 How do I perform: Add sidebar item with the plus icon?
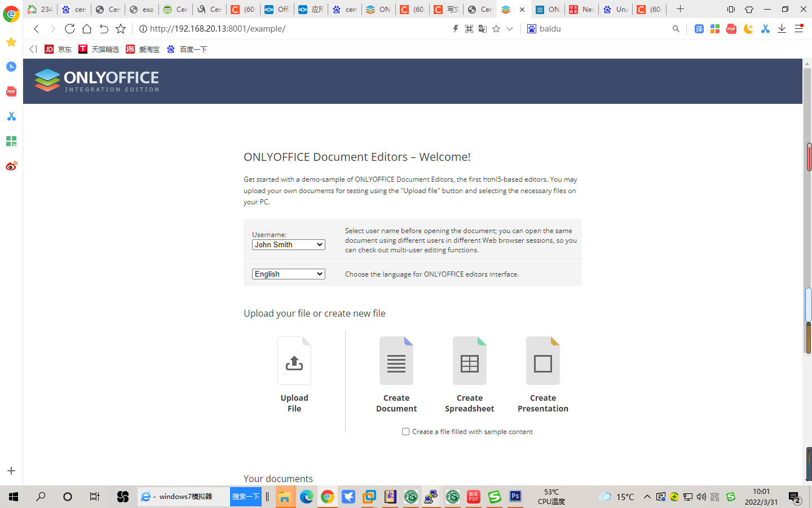click(11, 471)
